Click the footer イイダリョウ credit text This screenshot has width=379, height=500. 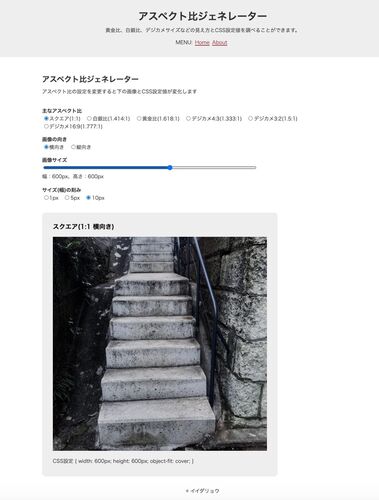click(202, 491)
